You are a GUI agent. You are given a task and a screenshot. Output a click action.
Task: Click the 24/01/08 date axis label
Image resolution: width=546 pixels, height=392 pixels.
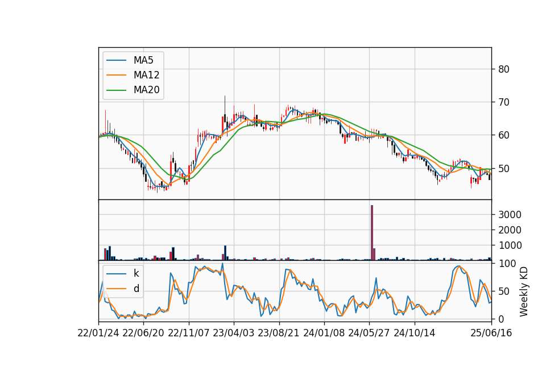pyautogui.click(x=324, y=333)
